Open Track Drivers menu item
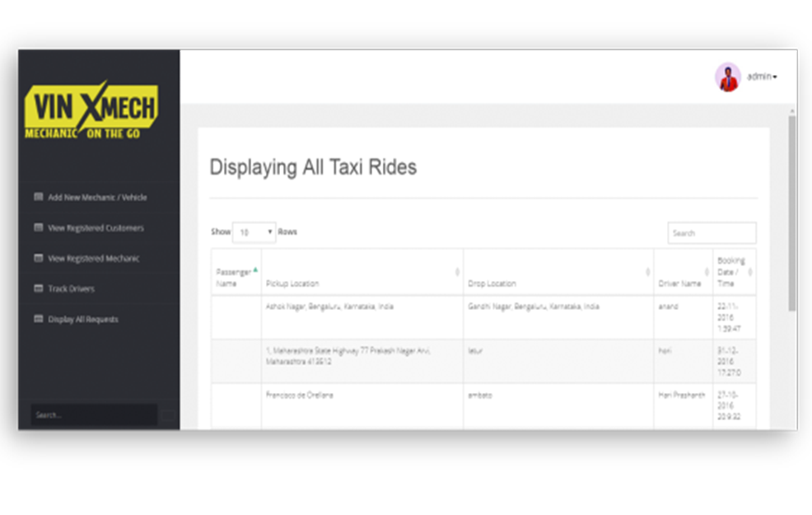The height and width of the screenshot is (515, 812). pos(71,289)
